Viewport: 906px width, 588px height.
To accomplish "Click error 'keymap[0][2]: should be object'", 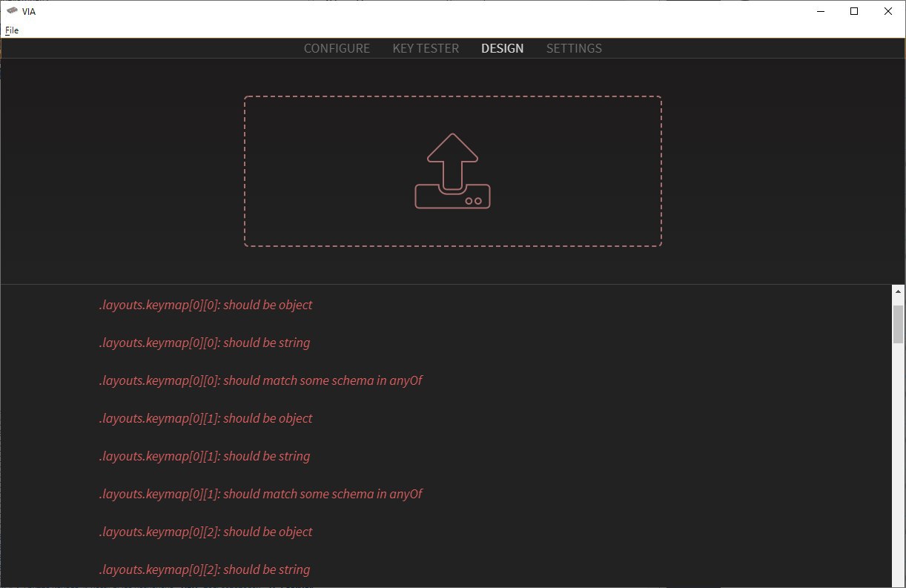I will tap(205, 532).
